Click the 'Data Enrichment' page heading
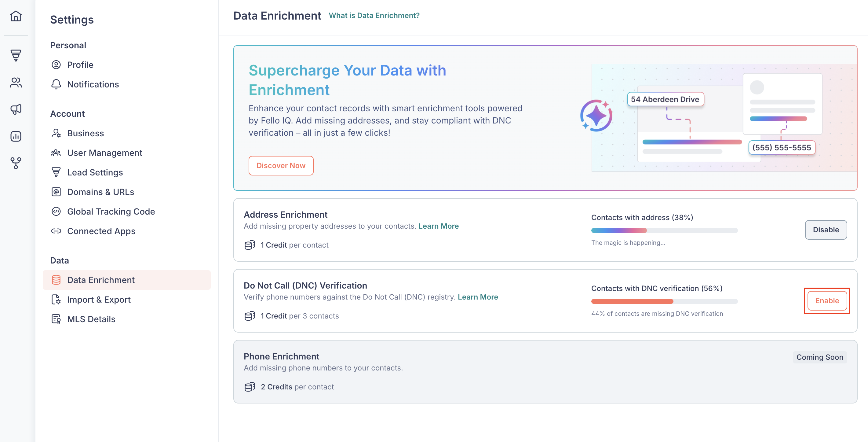The height and width of the screenshot is (442, 868). coord(277,16)
